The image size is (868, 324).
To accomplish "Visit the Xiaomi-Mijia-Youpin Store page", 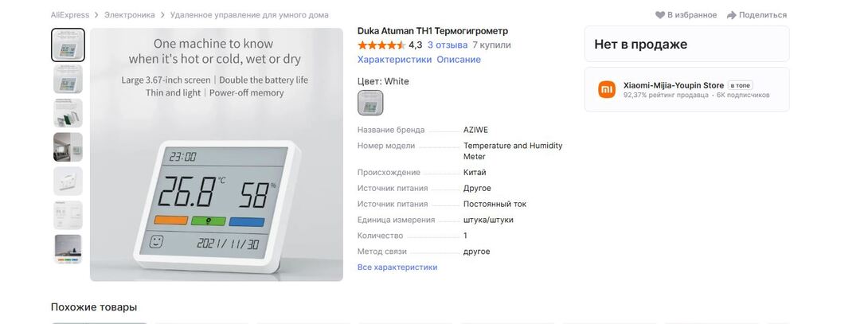I will point(673,85).
